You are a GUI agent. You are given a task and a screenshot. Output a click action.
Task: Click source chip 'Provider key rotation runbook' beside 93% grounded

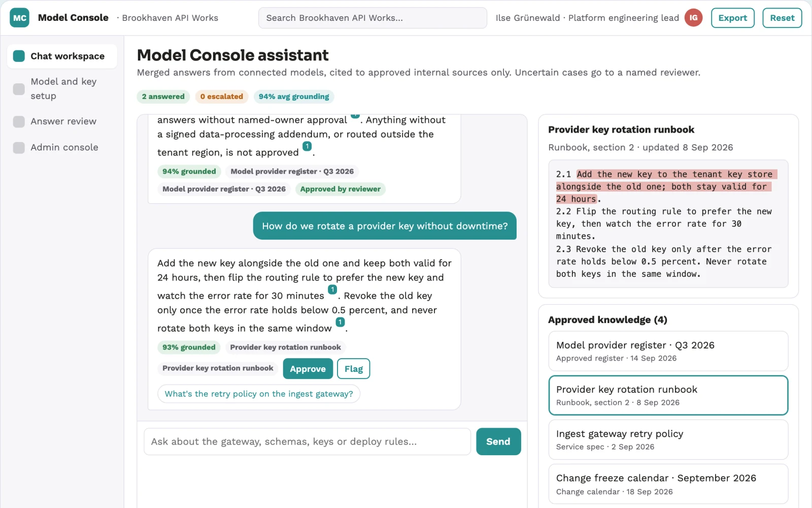click(286, 347)
